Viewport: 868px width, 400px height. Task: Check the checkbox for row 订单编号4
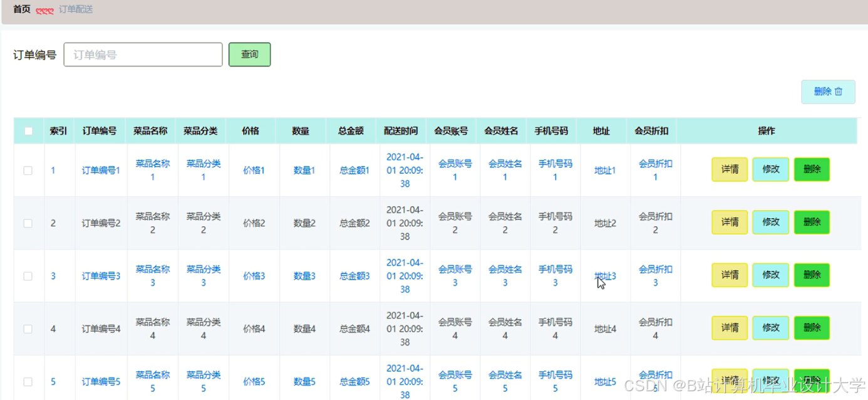(28, 329)
